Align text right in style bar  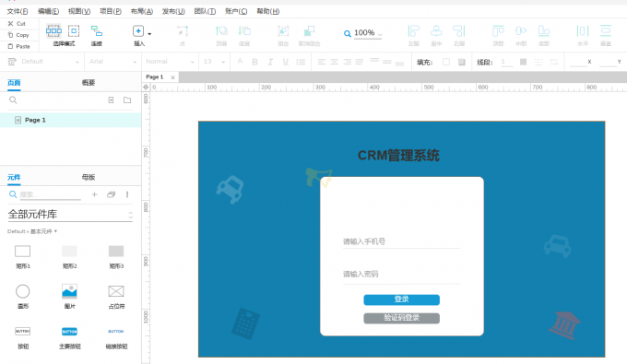point(347,62)
